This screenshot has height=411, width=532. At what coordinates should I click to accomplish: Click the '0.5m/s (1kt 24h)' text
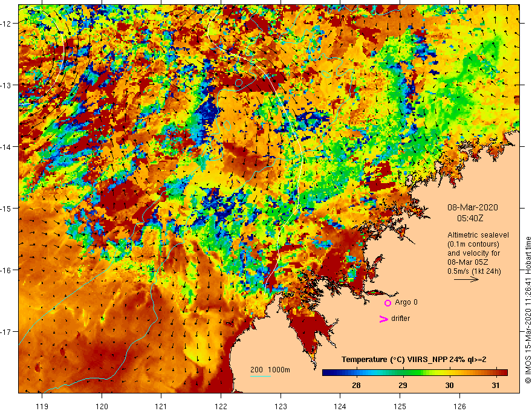[x=474, y=271]
